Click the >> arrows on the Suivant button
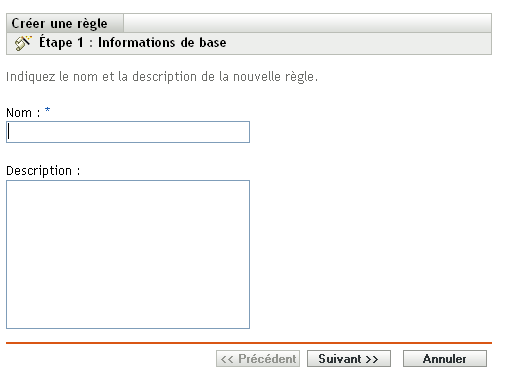Image resolution: width=513 pixels, height=374 pixels. pos(372,359)
